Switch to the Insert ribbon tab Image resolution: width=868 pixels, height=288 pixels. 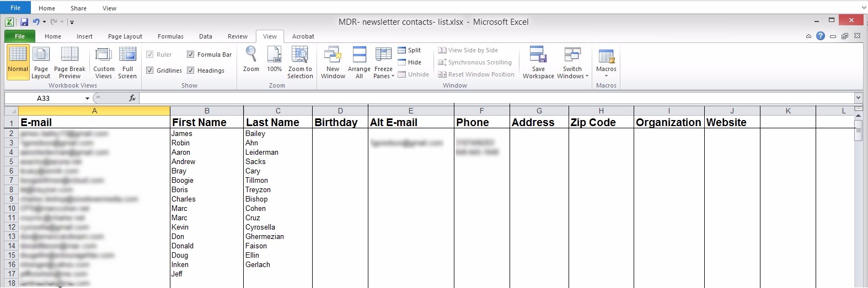[x=84, y=36]
